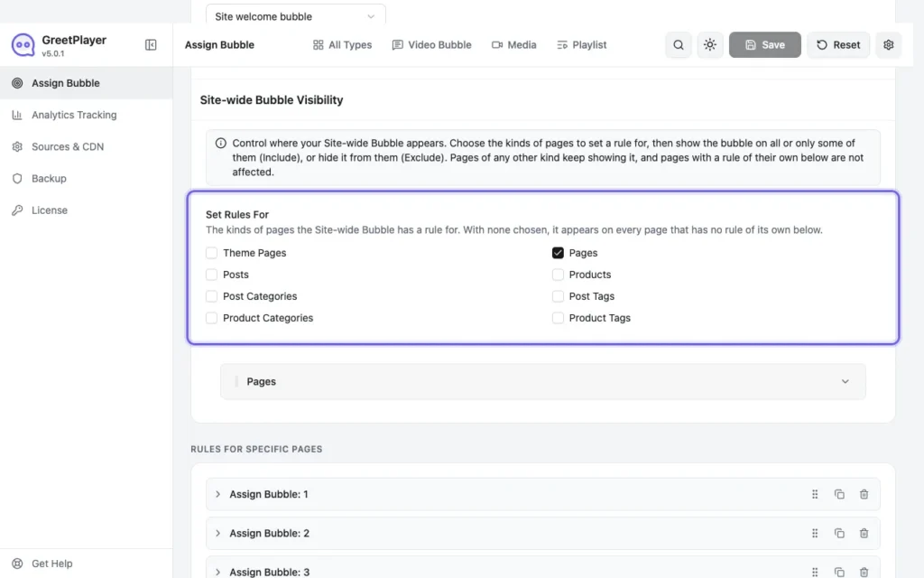Delete Assign Bubble: 1

click(x=864, y=494)
